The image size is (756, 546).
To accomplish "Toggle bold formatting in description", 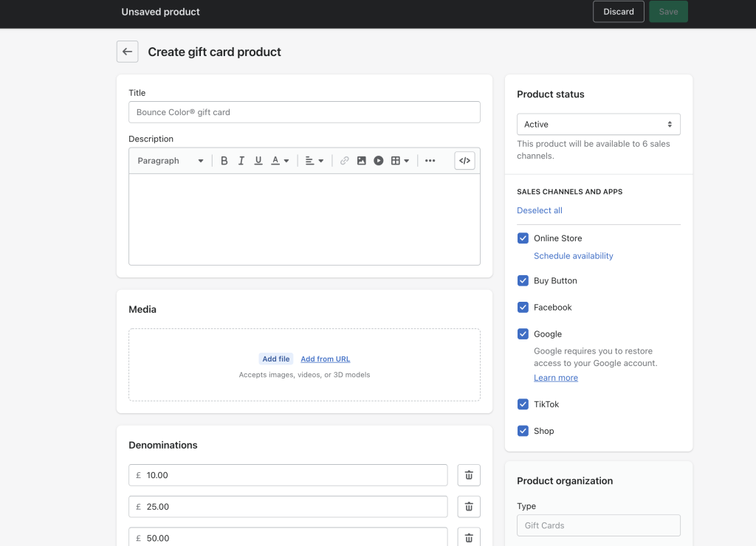I will [x=224, y=161].
